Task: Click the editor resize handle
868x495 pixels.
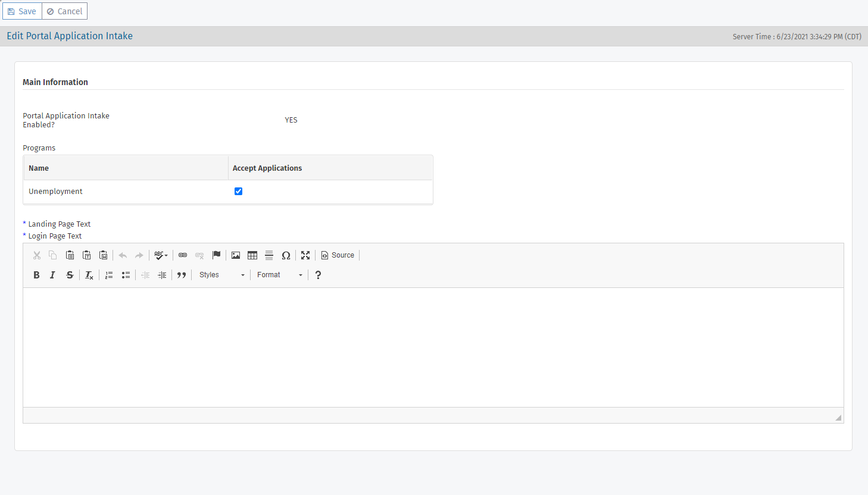Action: 838,418
